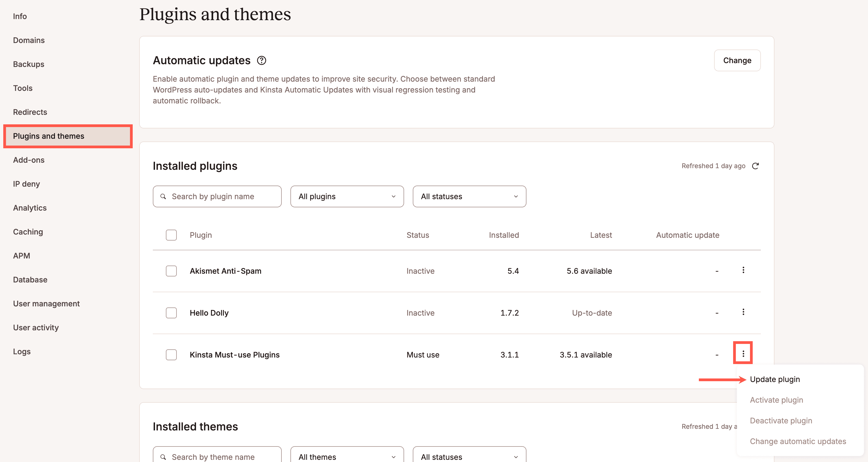Check the Hello Dolly checkbox
868x462 pixels.
[171, 313]
